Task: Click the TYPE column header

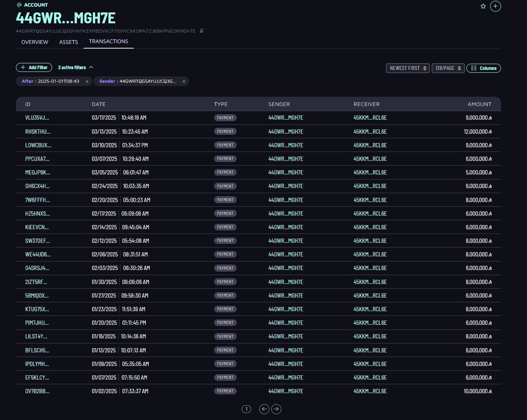Action: point(221,104)
